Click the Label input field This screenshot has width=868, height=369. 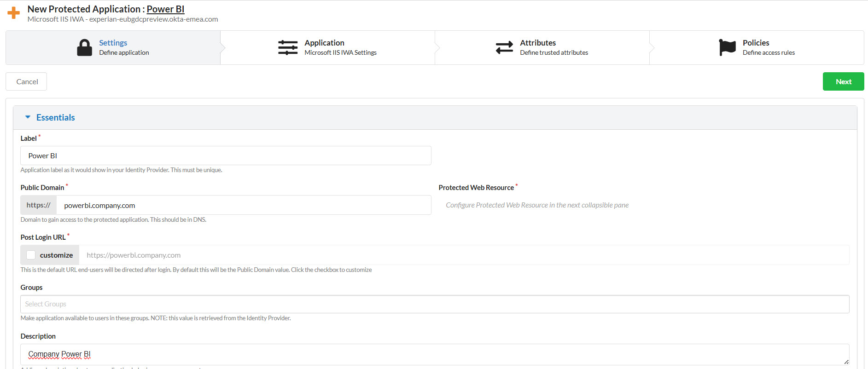click(x=226, y=156)
